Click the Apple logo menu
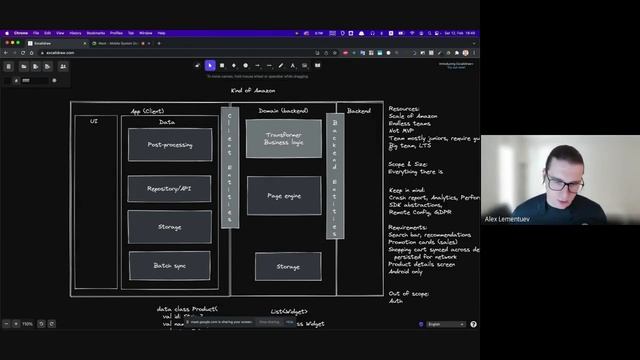This screenshot has width=640, height=360. tap(7, 33)
